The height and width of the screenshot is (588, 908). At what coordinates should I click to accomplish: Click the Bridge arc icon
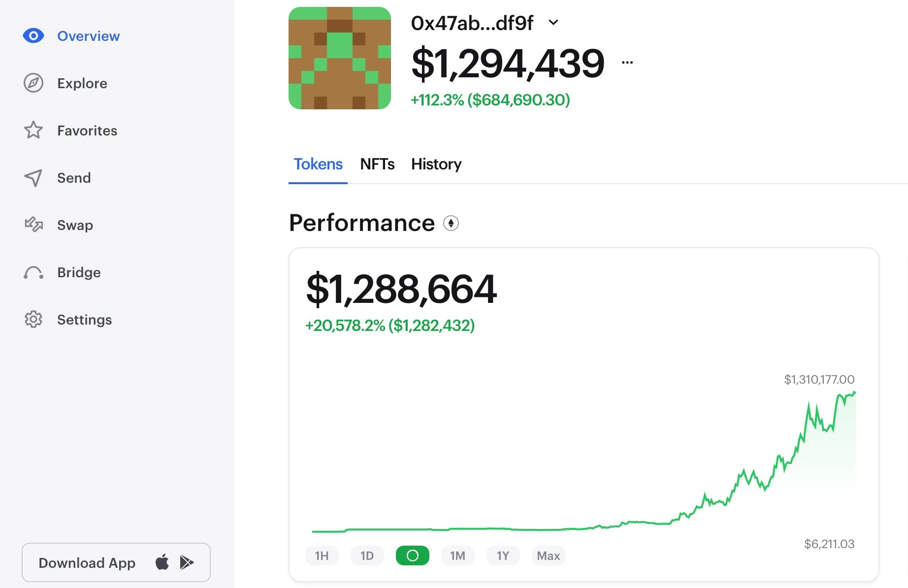click(x=33, y=272)
